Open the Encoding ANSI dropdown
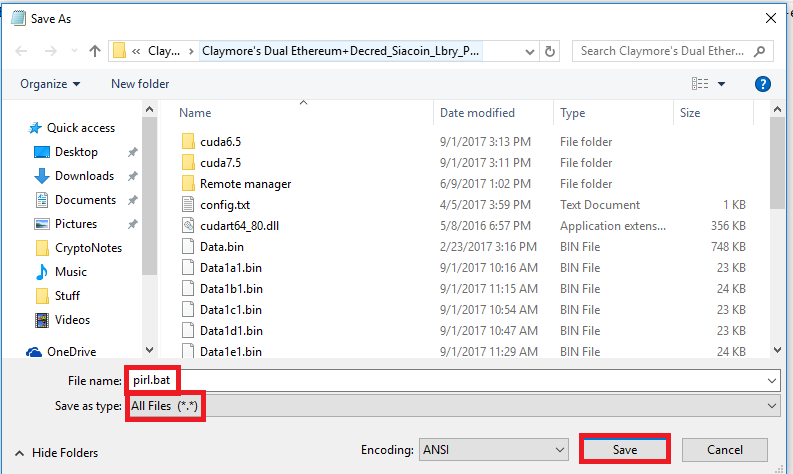Image resolution: width=793 pixels, height=474 pixels. tap(494, 450)
